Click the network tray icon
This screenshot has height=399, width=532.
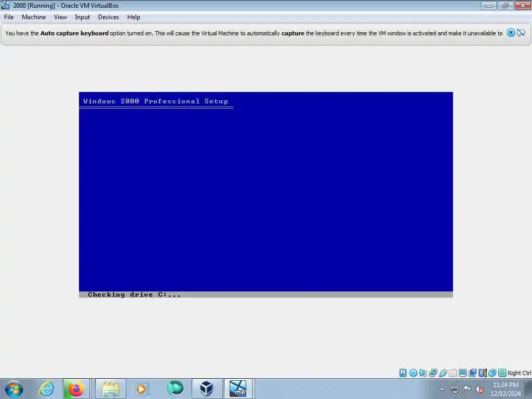coord(455,389)
